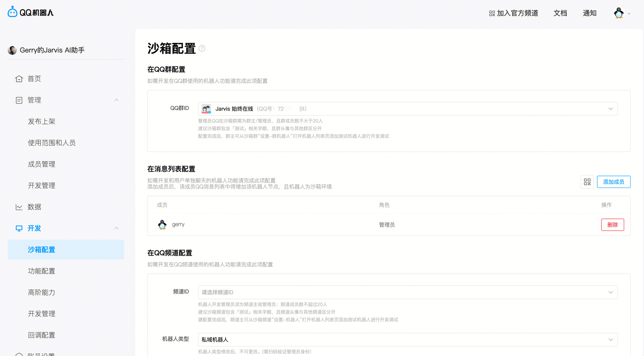Click the QR code icon next to 添加成员
This screenshot has width=644, height=356.
(x=587, y=182)
